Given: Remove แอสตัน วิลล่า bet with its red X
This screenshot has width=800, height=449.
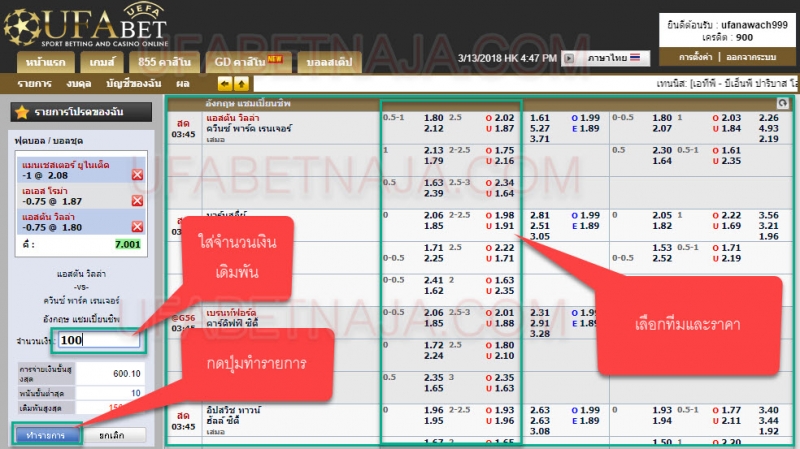Looking at the screenshot, I should tap(137, 227).
